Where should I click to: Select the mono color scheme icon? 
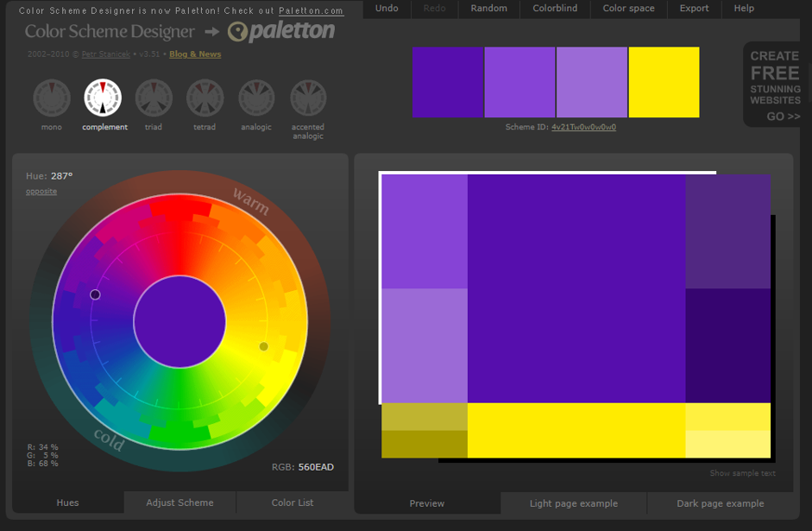click(x=51, y=98)
